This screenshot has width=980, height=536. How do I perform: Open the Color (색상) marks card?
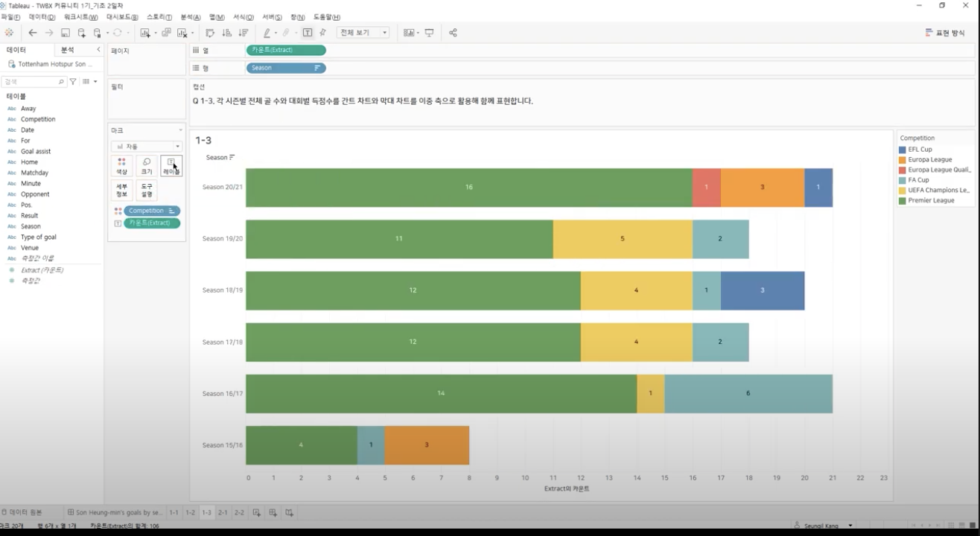[121, 165]
